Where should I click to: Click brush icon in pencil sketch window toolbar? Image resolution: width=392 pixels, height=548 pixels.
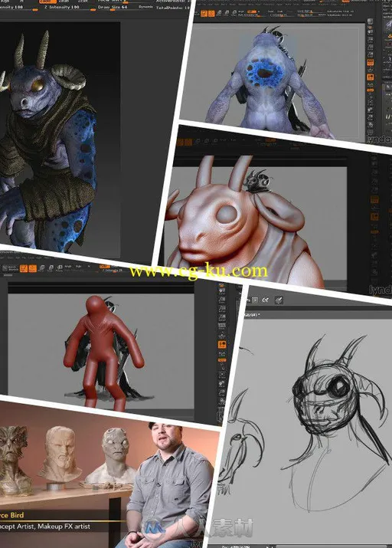click(279, 300)
